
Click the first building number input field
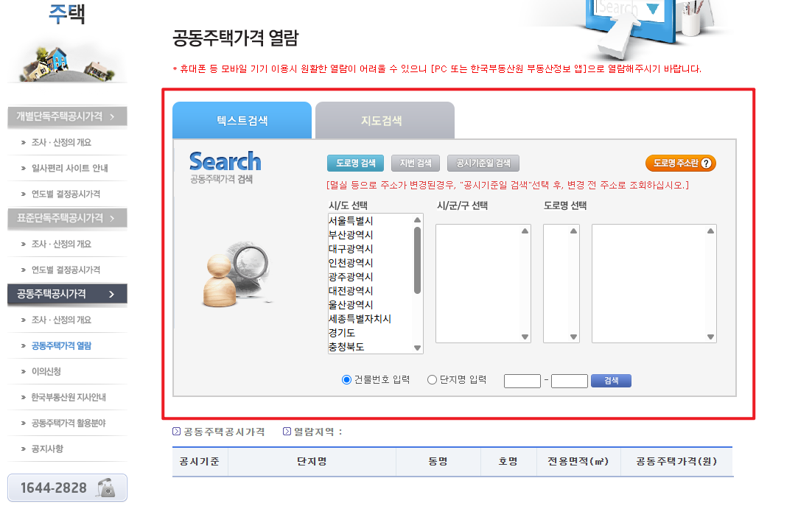click(x=522, y=381)
